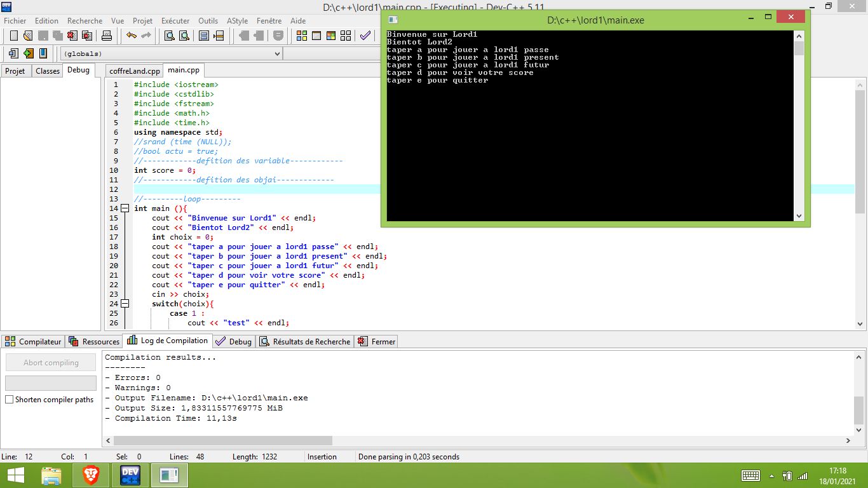Click the Insert icon left of (globals)
868x488 pixels.
[13, 53]
